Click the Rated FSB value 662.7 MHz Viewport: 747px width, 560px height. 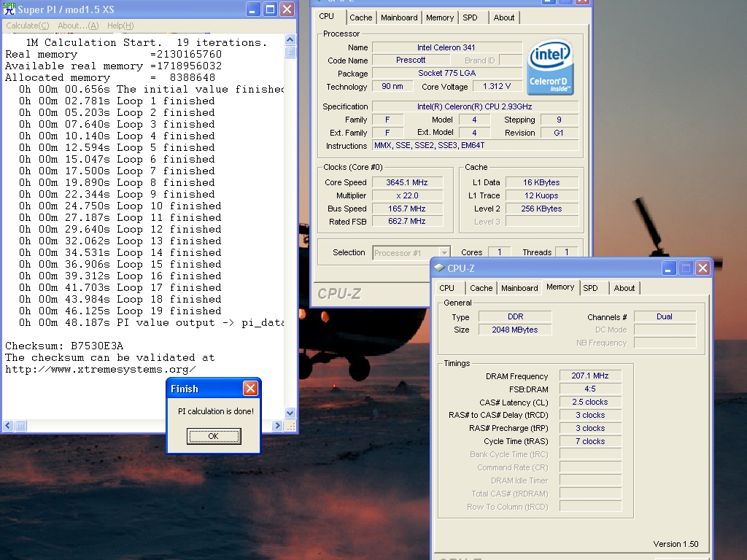click(407, 221)
